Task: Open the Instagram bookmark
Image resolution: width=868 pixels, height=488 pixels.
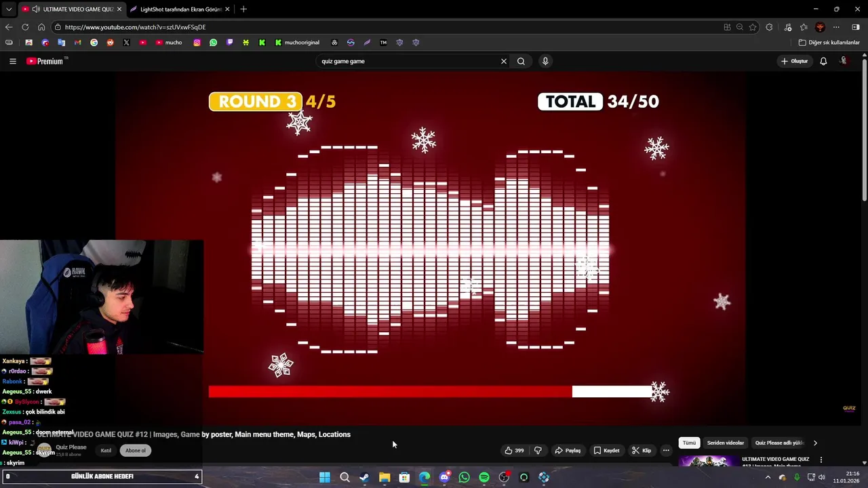Action: (x=197, y=42)
